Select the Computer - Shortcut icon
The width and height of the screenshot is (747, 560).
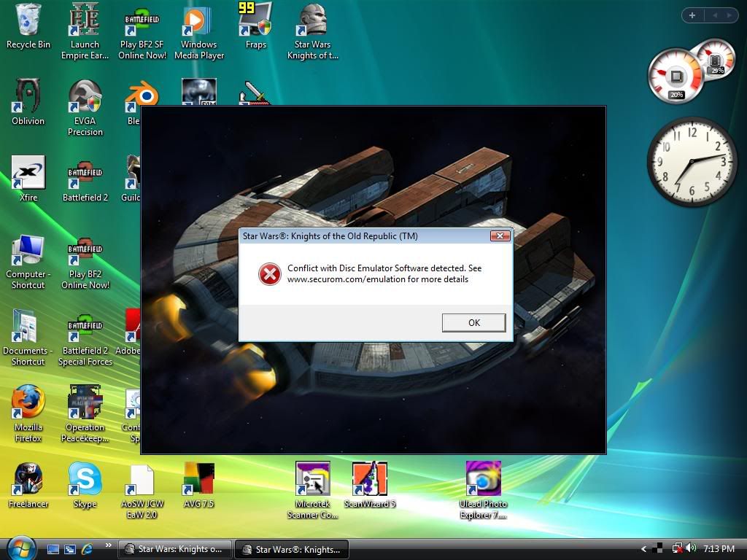[28, 262]
